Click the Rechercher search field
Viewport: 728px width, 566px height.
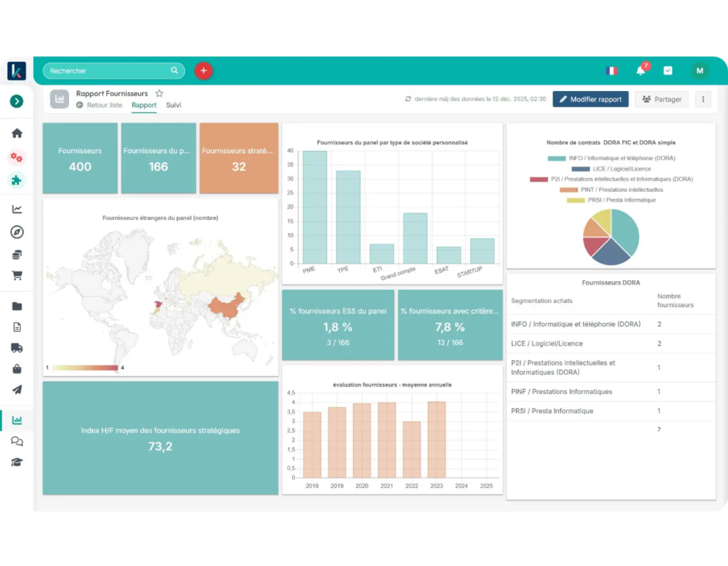[107, 71]
